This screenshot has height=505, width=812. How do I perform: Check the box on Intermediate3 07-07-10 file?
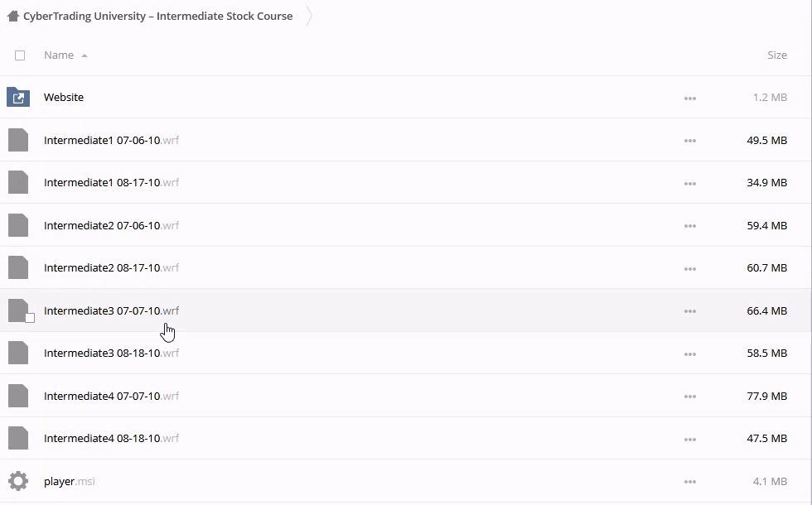pos(30,318)
